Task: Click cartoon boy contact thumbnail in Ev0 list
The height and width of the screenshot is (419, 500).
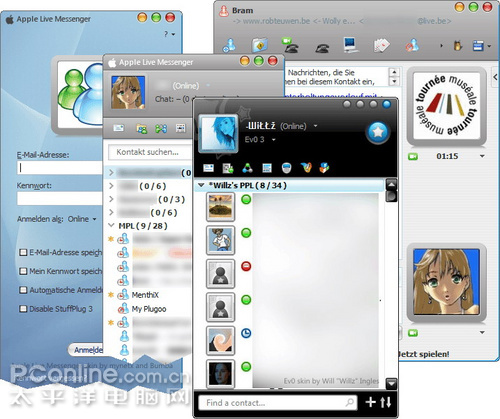Action: pyautogui.click(x=220, y=240)
